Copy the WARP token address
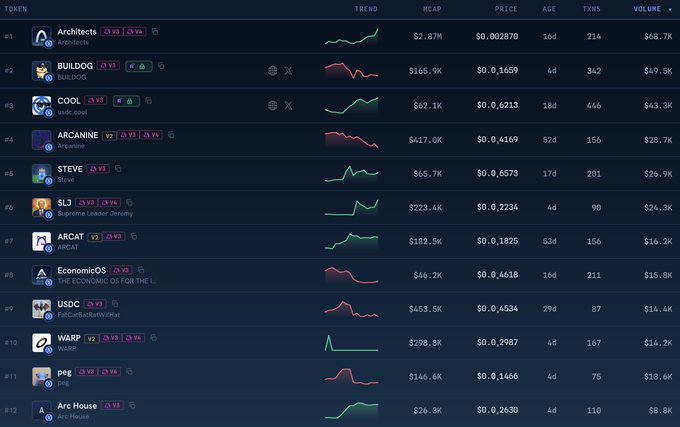The image size is (680, 427). [154, 338]
